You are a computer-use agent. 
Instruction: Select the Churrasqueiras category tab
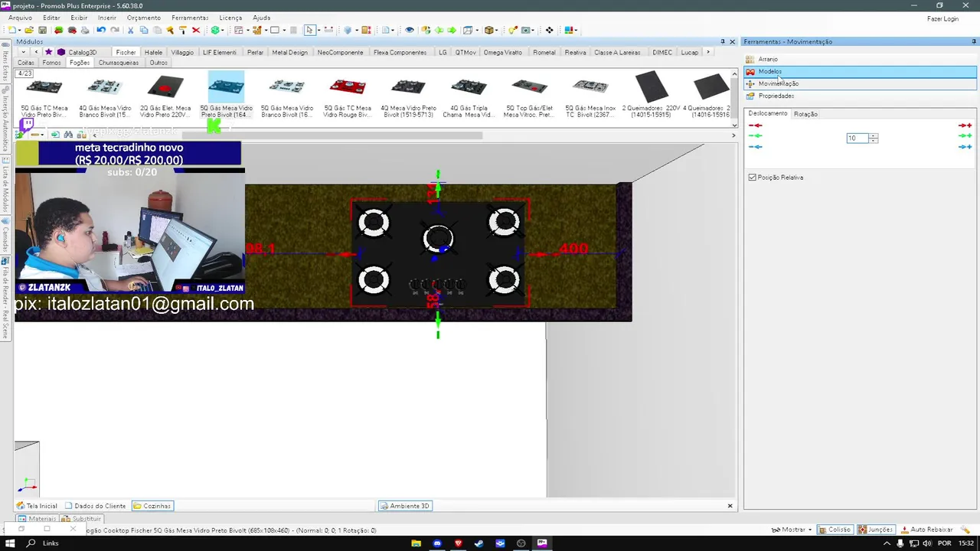pyautogui.click(x=119, y=63)
